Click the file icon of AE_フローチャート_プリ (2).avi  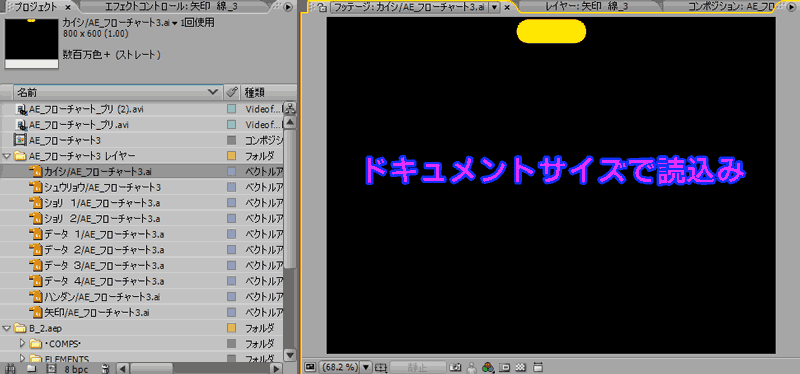(x=21, y=109)
